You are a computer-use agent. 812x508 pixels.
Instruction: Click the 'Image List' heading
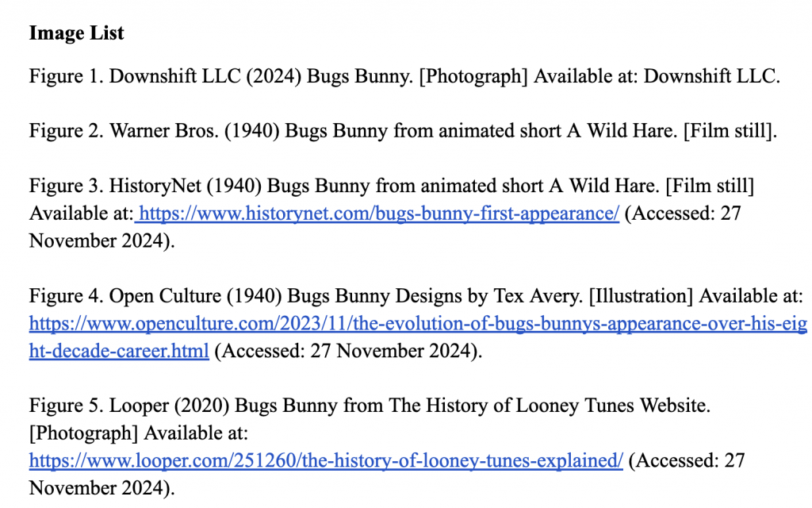[x=76, y=33]
